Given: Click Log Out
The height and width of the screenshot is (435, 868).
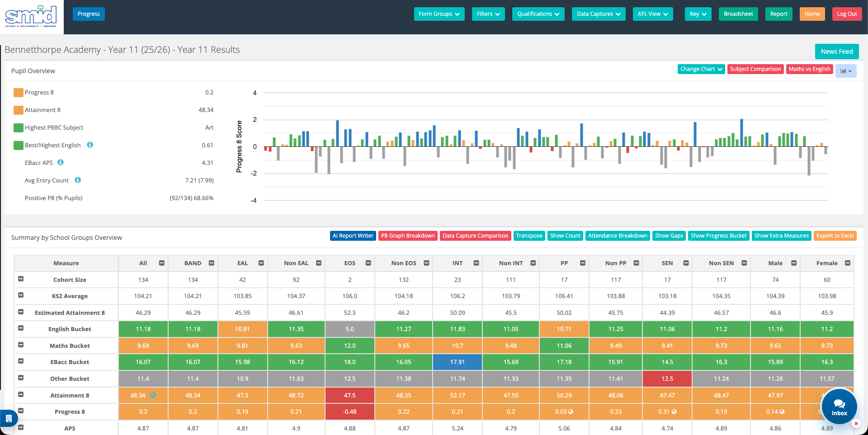Looking at the screenshot, I should click(847, 14).
